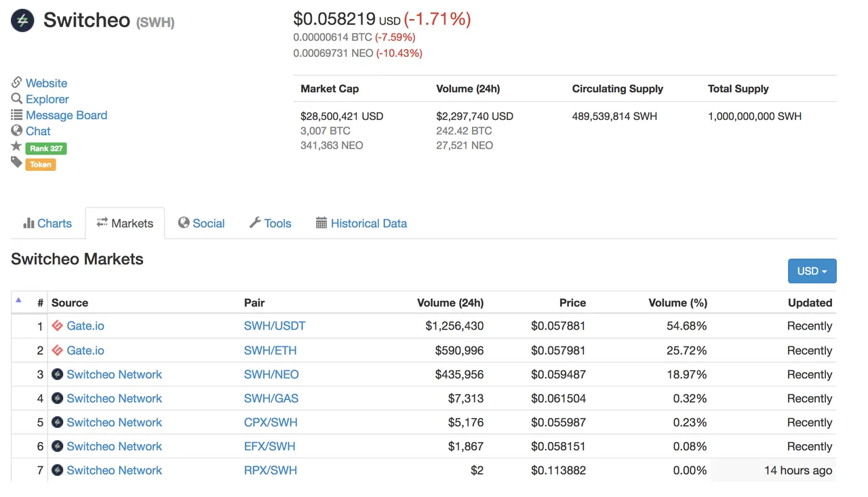This screenshot has height=497, width=868.
Task: Open the Historical Data tab
Action: [x=361, y=223]
